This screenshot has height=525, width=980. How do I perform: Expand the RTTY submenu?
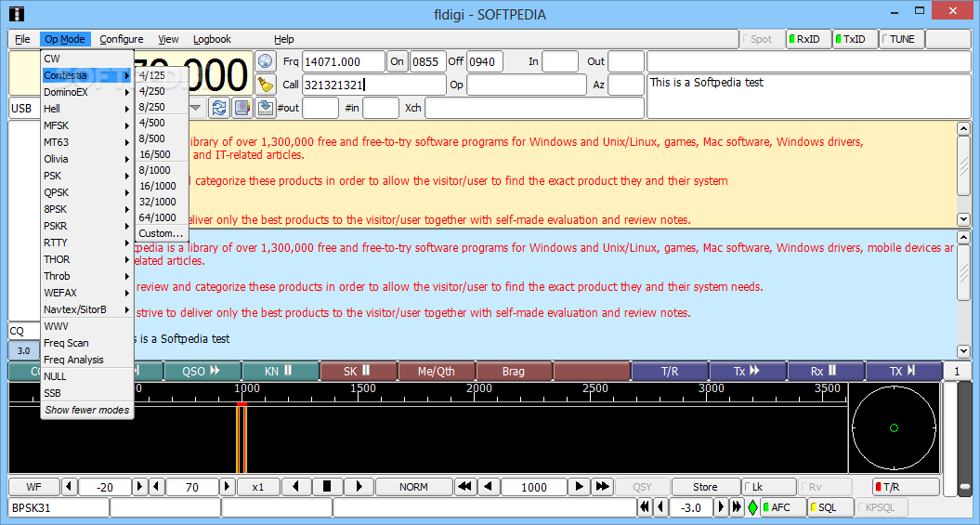pyautogui.click(x=87, y=243)
